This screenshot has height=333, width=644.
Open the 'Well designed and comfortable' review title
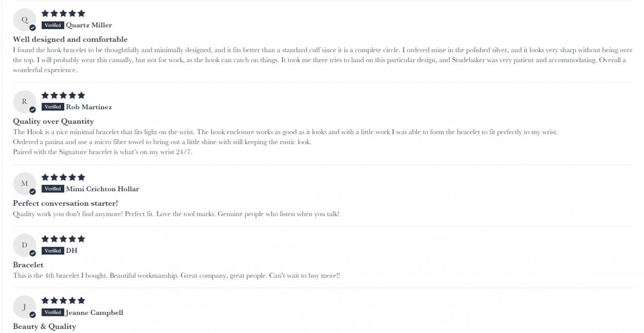pos(70,39)
